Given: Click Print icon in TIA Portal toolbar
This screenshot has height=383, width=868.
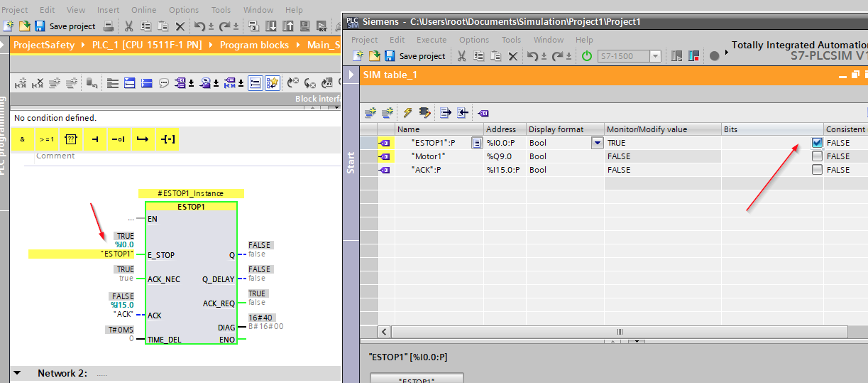Looking at the screenshot, I should (x=109, y=26).
